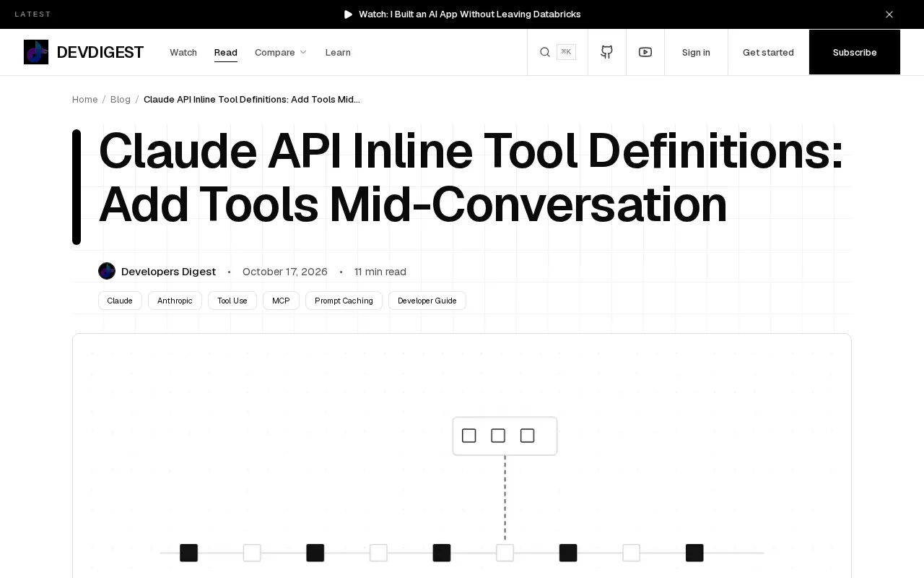
Task: Click the Get started link
Action: tap(768, 52)
